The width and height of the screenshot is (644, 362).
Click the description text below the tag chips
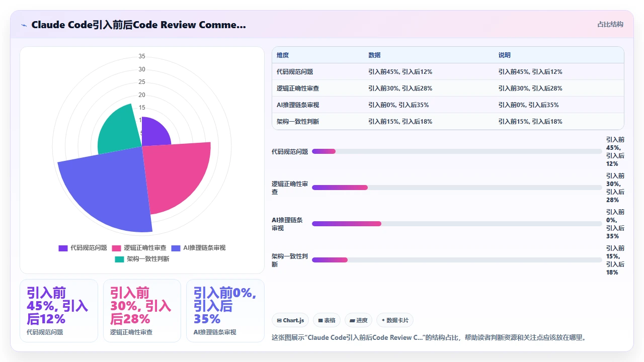(429, 337)
